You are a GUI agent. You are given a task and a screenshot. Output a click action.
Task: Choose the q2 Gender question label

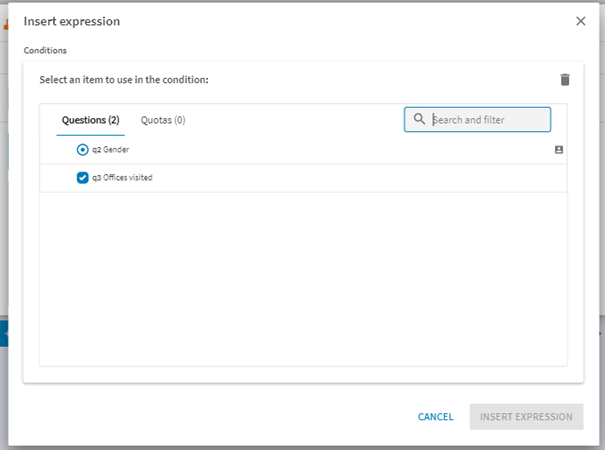click(x=110, y=149)
